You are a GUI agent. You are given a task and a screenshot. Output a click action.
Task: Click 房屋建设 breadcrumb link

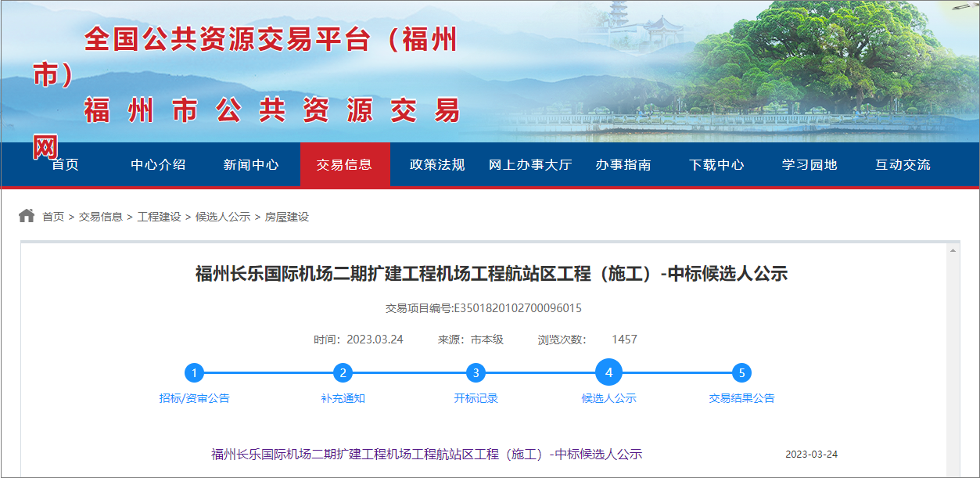[x=287, y=217]
